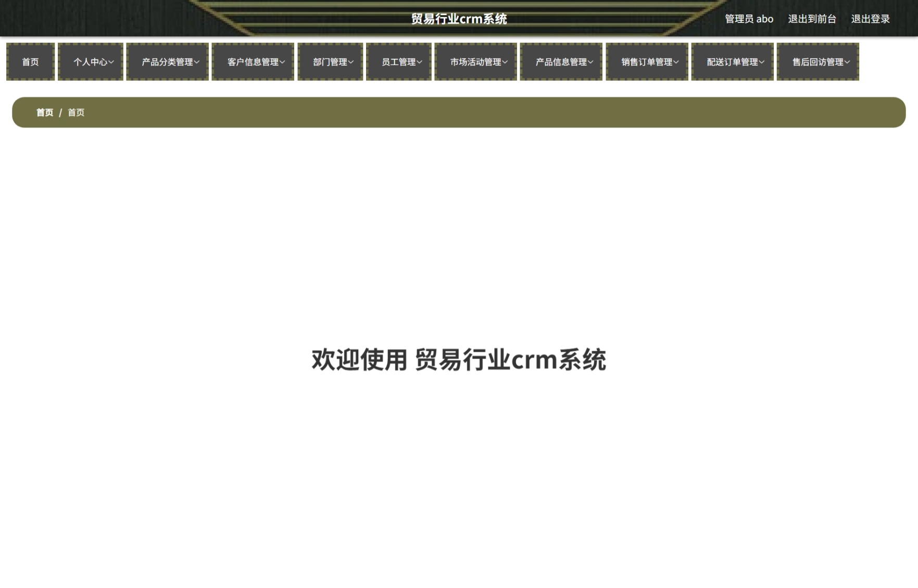Open the 员工管理 dropdown
918x588 pixels.
399,62
